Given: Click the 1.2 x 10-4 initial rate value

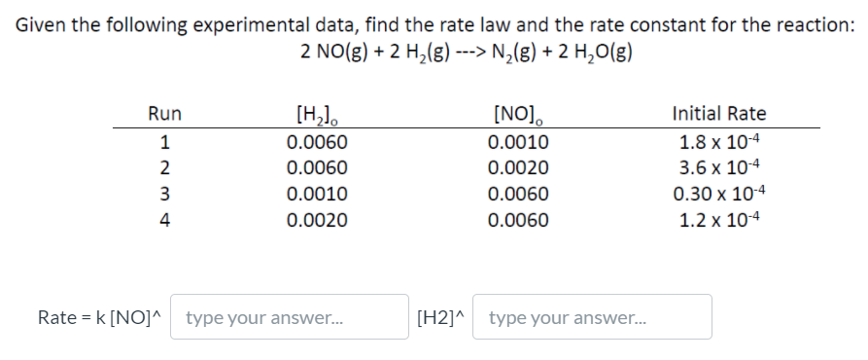Looking at the screenshot, I should 719,219.
